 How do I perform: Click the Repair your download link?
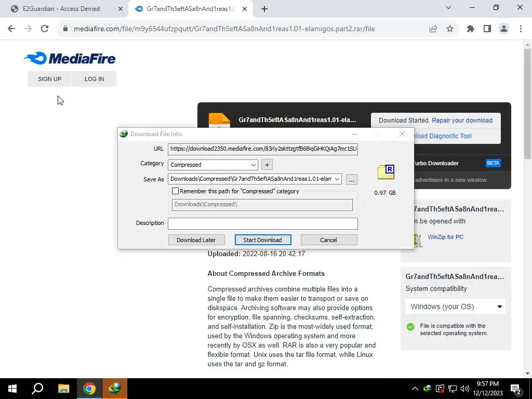click(x=462, y=121)
